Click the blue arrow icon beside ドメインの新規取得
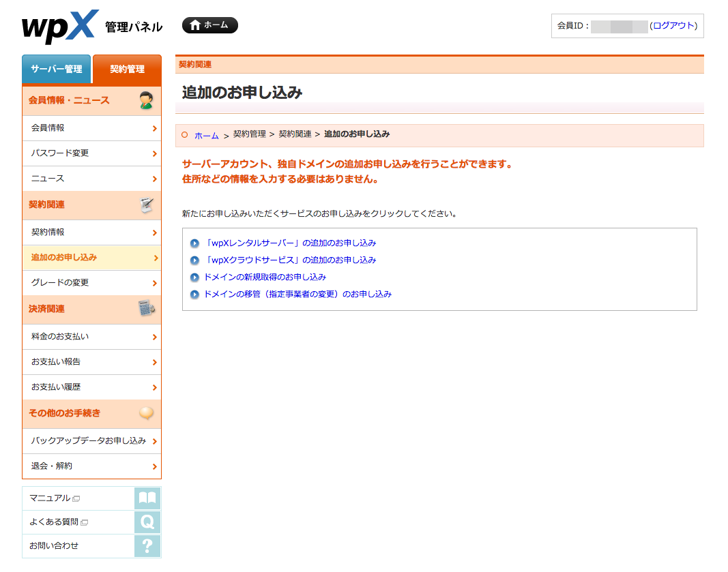Screen dimensions: 728x572 click(x=194, y=277)
